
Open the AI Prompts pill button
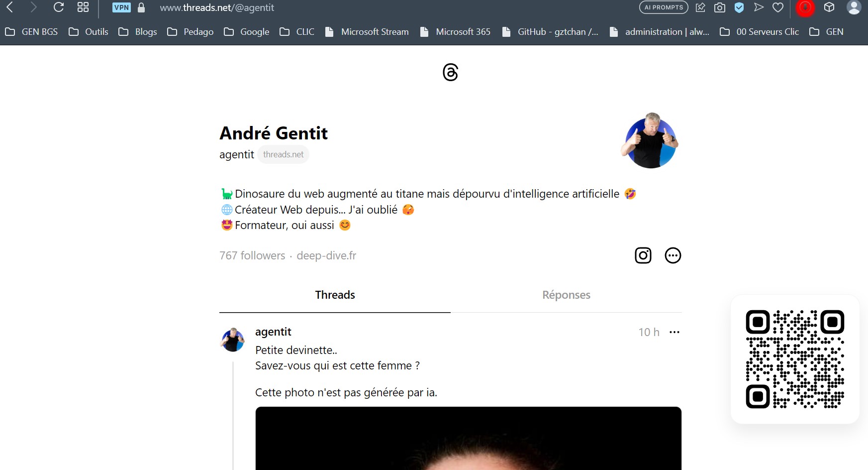(664, 7)
